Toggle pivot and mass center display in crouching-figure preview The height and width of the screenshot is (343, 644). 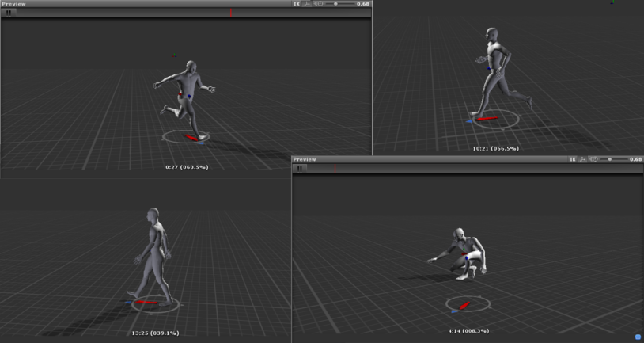point(583,159)
